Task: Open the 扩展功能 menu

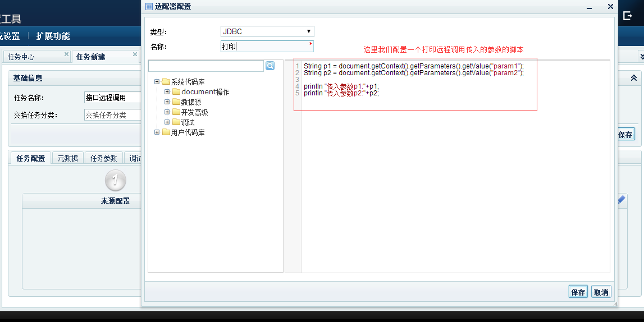Action: [53, 36]
